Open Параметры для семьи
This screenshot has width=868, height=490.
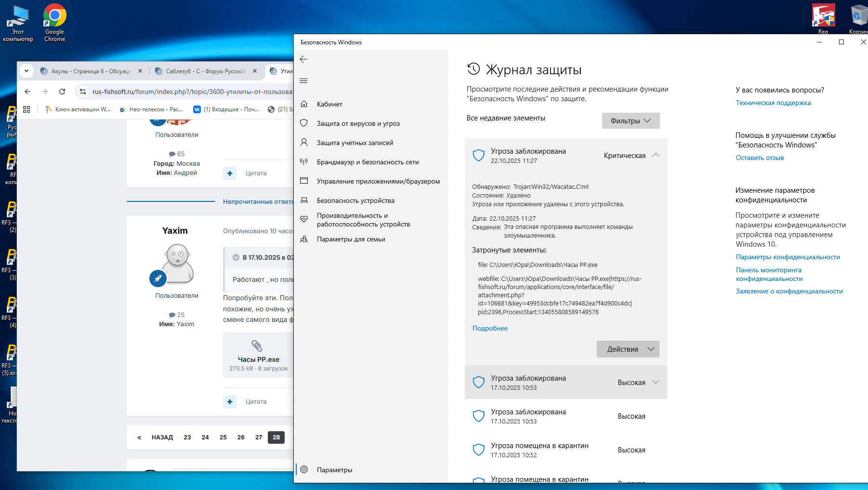(351, 239)
